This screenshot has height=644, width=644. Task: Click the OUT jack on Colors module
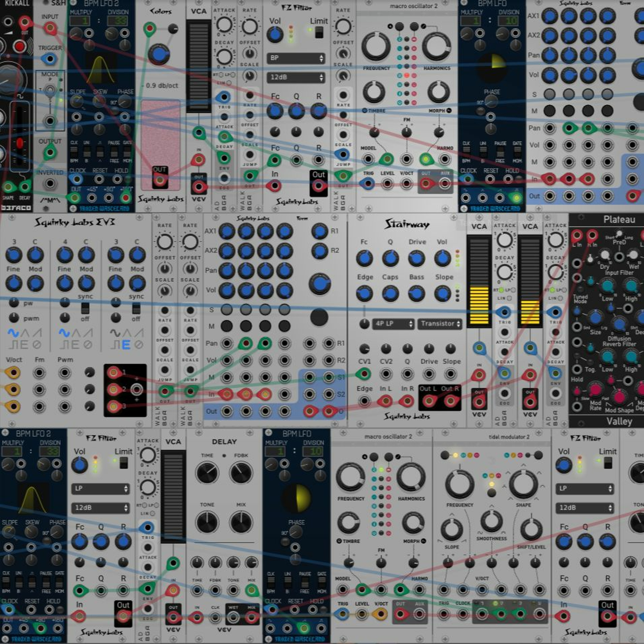point(160,180)
